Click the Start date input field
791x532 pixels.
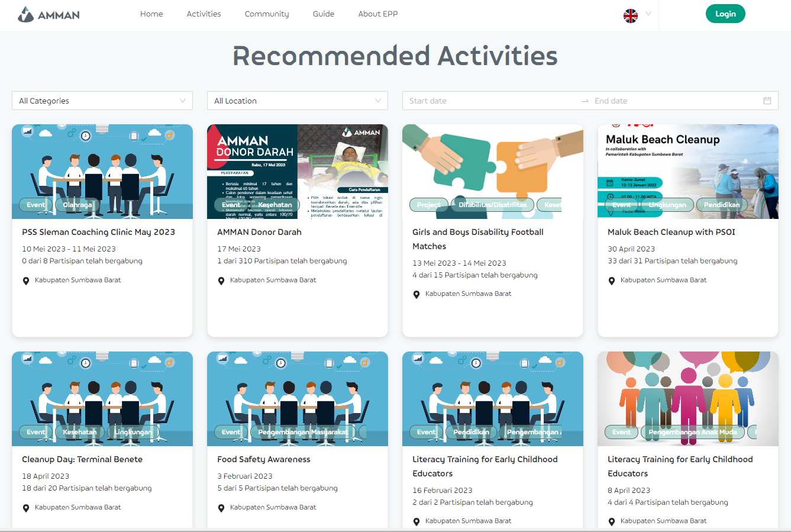[491, 101]
